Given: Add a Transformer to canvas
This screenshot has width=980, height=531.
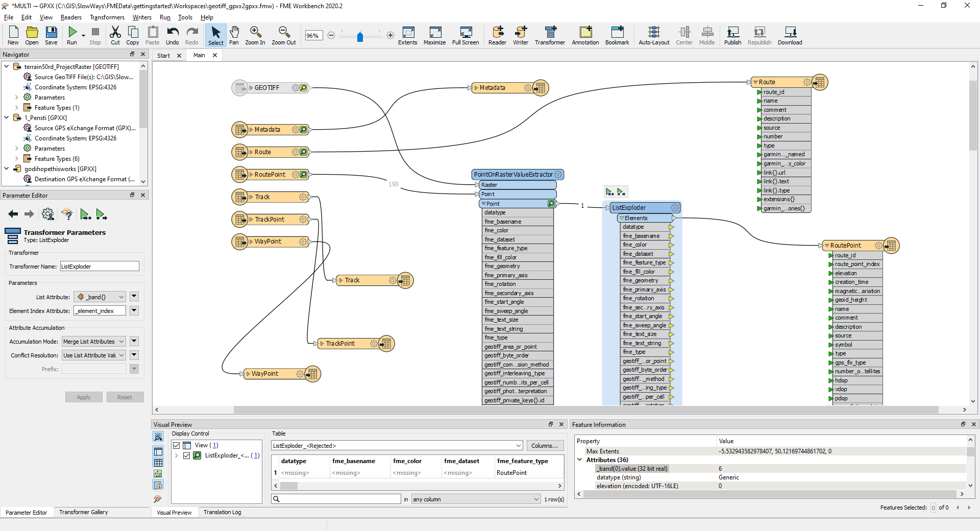Looking at the screenshot, I should (550, 35).
